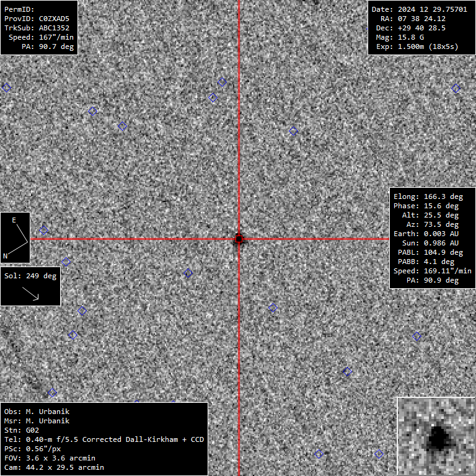The width and height of the screenshot is (476, 476).
Task: Select 'FOV: 3.6 x 3.6 arcmin' line
Action: [50, 458]
